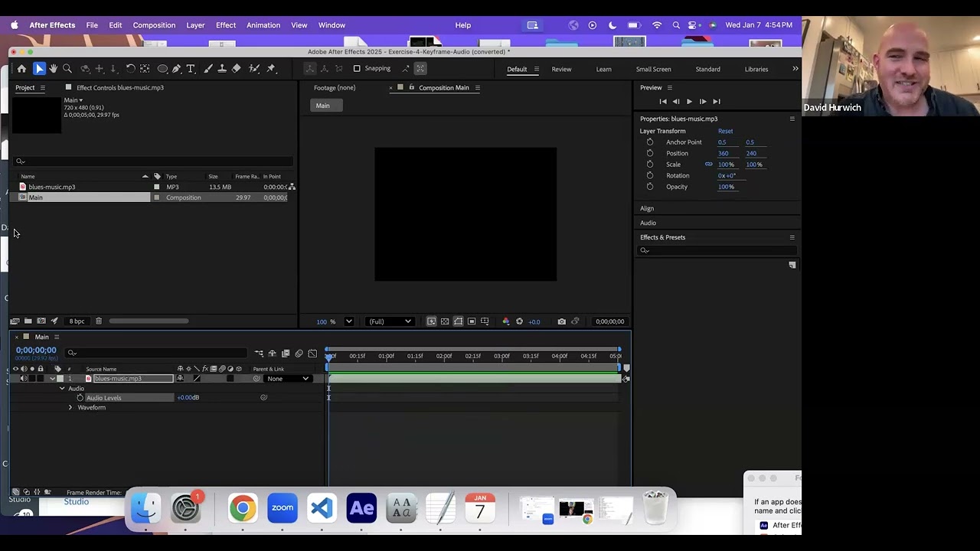Open the Layer menu
The image size is (980, 551).
(x=195, y=25)
